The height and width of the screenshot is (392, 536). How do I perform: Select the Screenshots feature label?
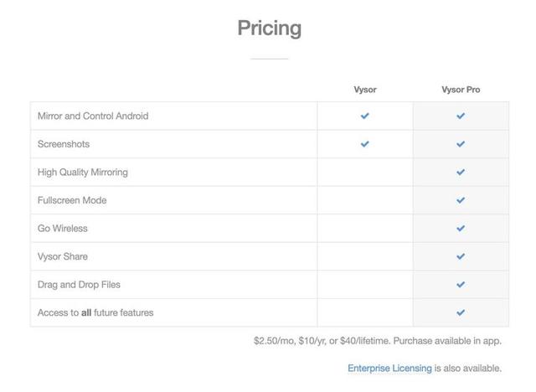[x=64, y=144]
